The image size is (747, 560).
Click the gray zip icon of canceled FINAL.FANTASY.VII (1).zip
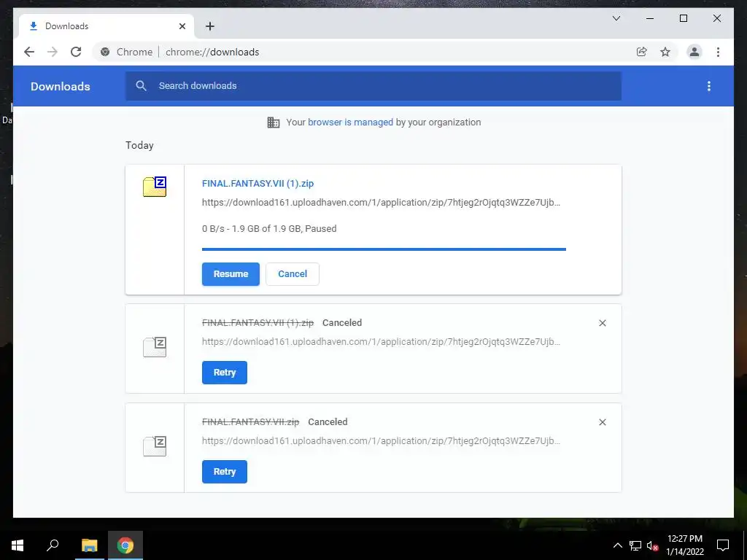(155, 346)
